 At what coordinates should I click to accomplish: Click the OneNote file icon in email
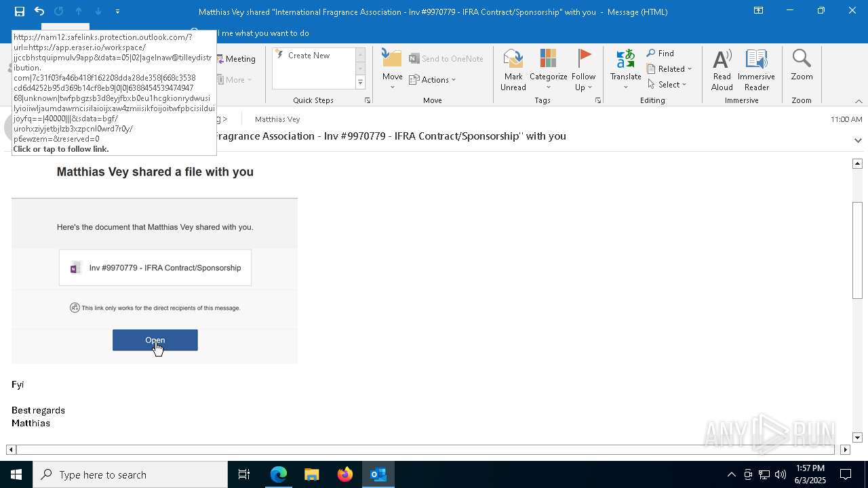coord(76,268)
